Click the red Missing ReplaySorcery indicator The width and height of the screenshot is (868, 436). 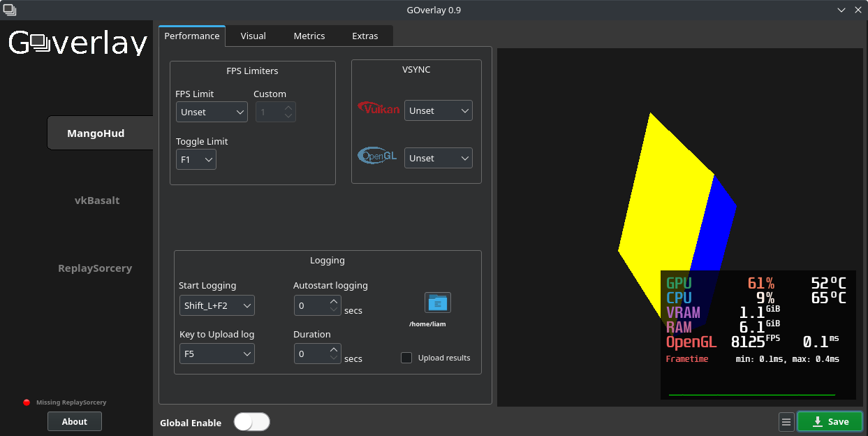[x=27, y=402]
